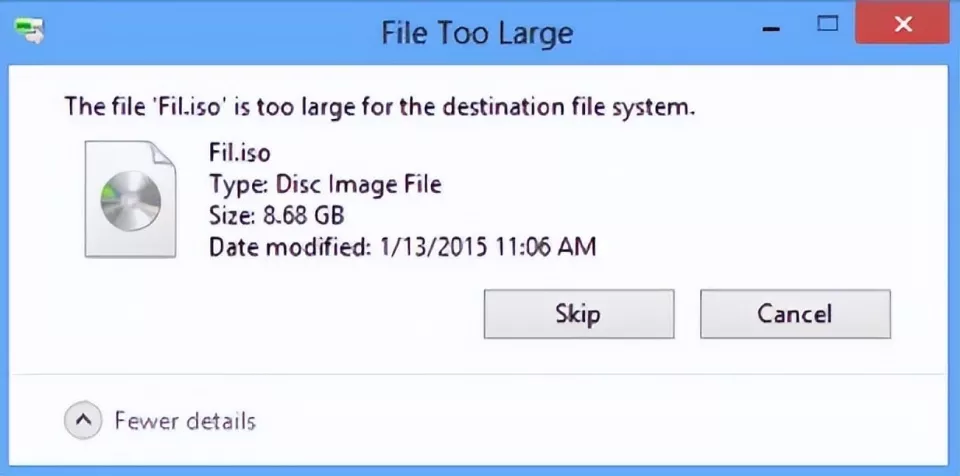
Task: Click the 'Disc Image File' type text
Action: point(363,184)
